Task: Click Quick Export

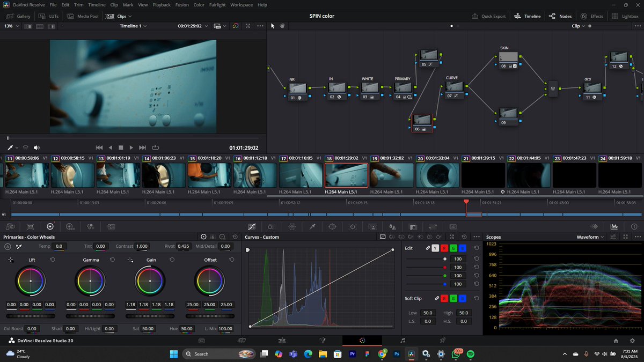Action: [x=488, y=16]
